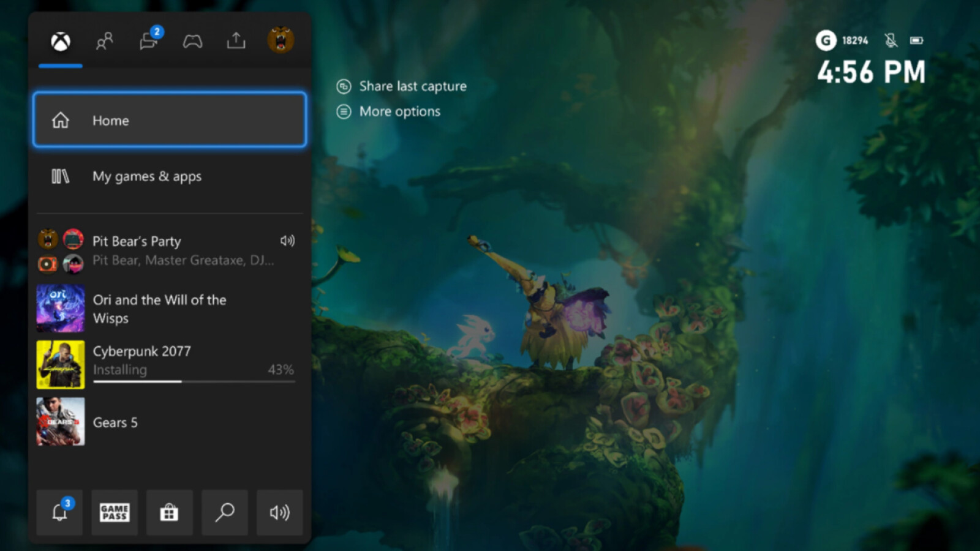This screenshot has height=551, width=980.
Task: Select the Xbox logo guide tab
Action: tap(61, 42)
